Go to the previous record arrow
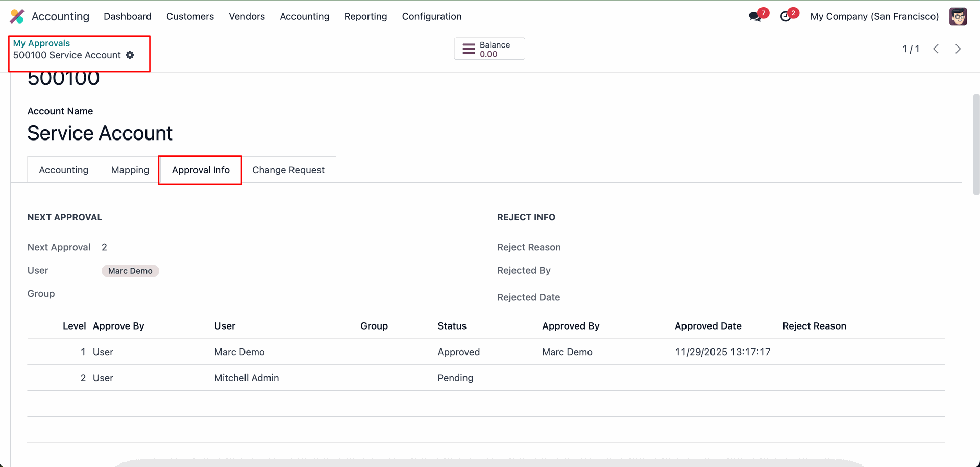The image size is (980, 467). point(936,49)
